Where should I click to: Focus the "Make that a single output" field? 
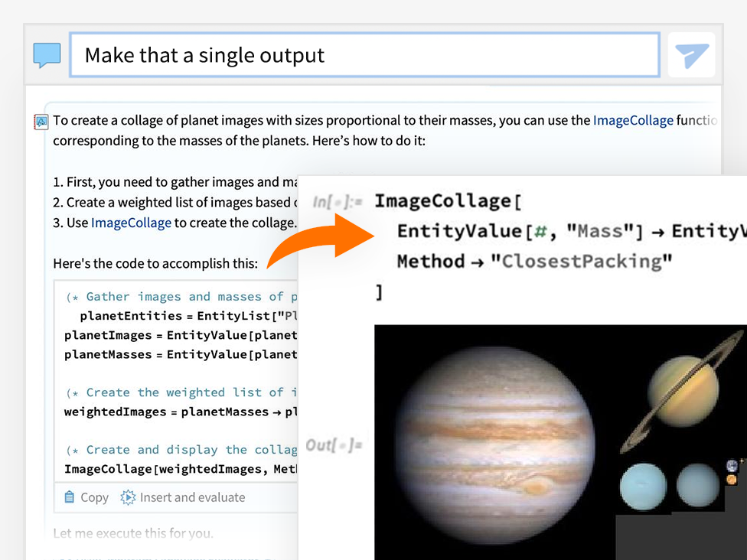(x=364, y=55)
